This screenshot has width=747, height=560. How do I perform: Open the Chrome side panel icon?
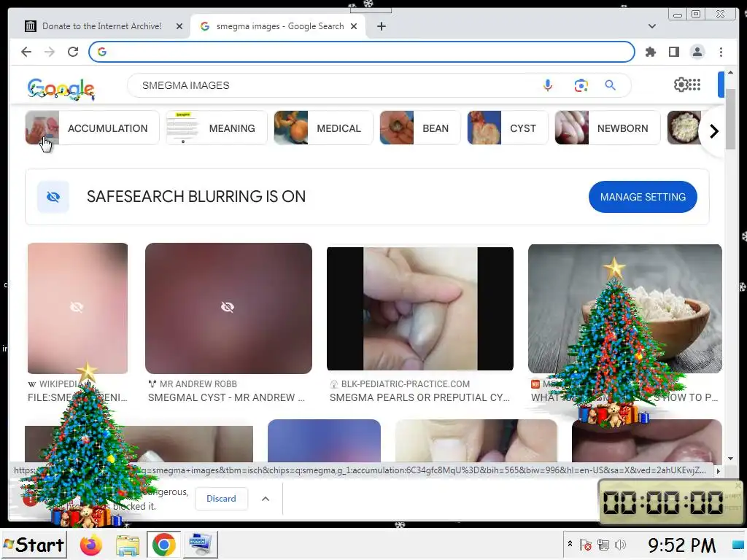click(x=673, y=52)
